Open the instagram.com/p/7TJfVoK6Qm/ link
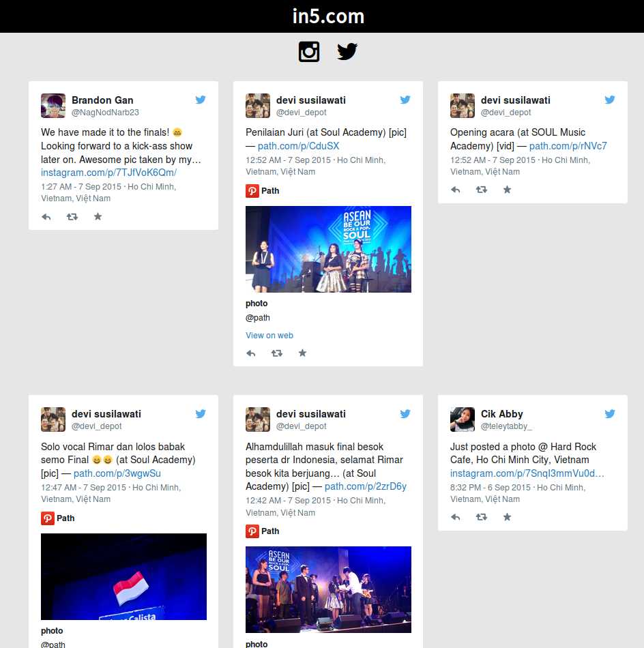The image size is (644, 648). coord(108,173)
